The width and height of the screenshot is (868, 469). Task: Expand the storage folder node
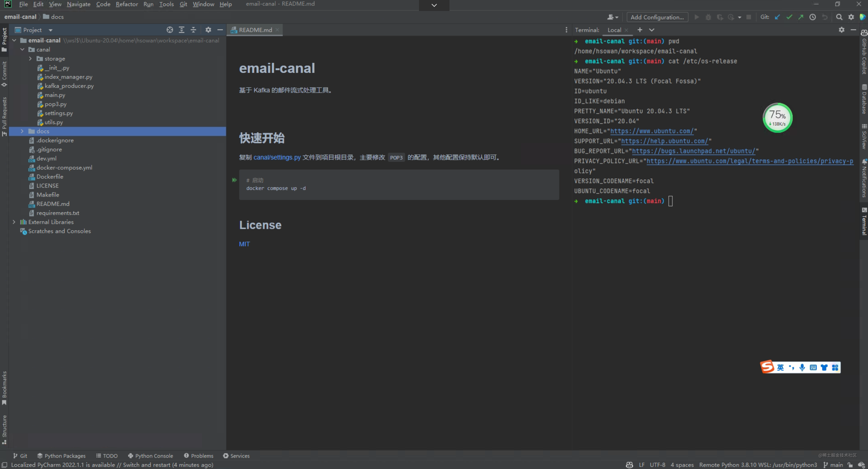click(x=30, y=59)
